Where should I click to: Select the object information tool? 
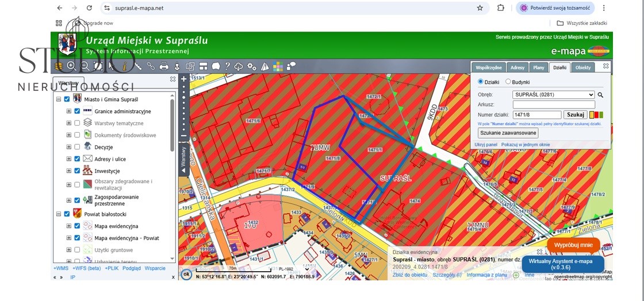124,66
